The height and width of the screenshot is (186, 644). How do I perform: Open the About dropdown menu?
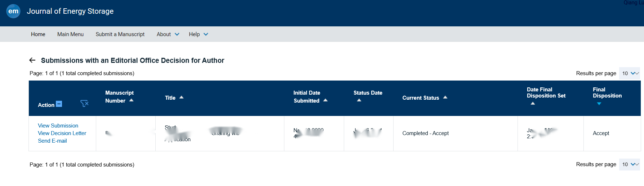168,34
